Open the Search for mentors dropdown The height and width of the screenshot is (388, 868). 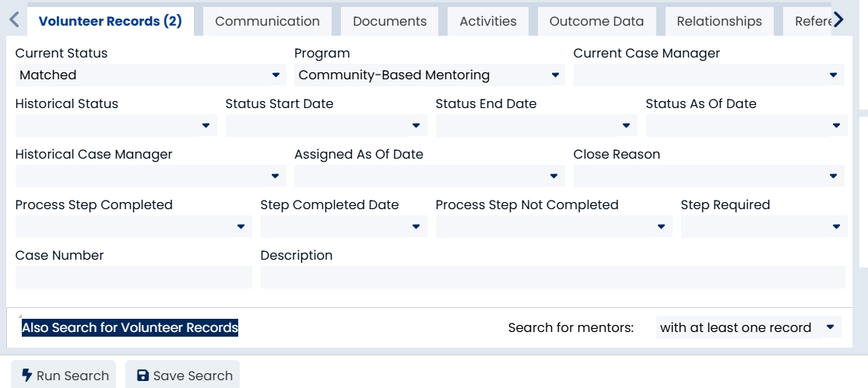point(748,327)
